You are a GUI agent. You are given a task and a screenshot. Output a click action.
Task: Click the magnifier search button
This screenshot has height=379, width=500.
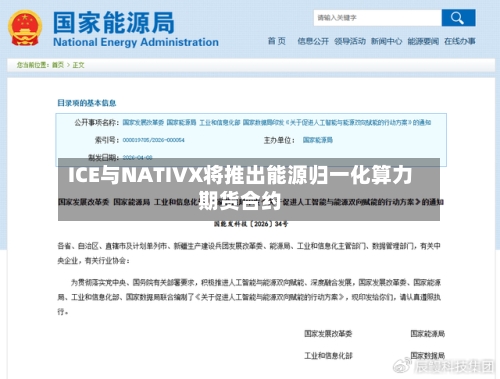coord(458,18)
